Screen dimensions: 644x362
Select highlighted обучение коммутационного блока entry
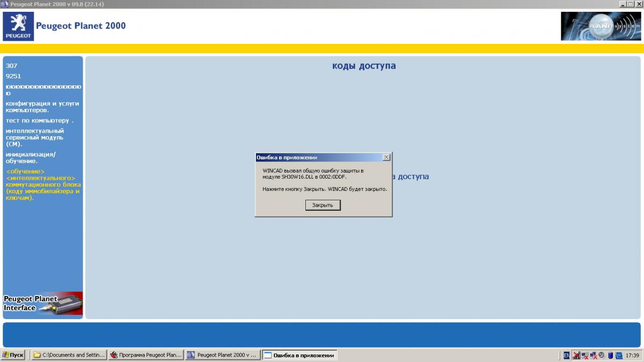pos(43,184)
